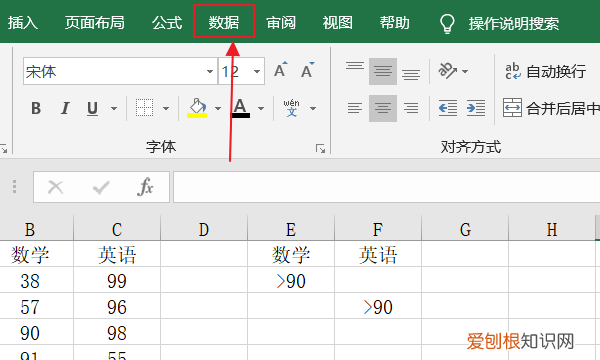The height and width of the screenshot is (360, 600).
Task: Select column C header
Action: click(x=117, y=230)
